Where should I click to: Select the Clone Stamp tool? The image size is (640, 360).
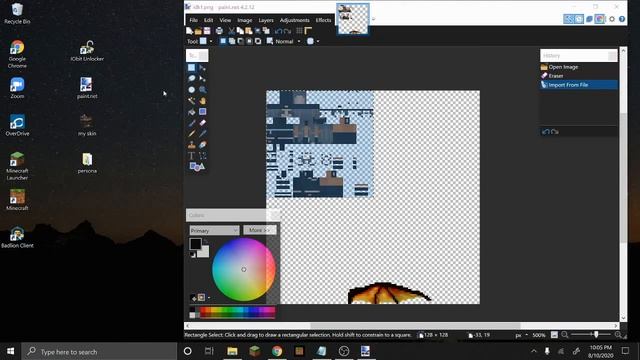tap(191, 144)
